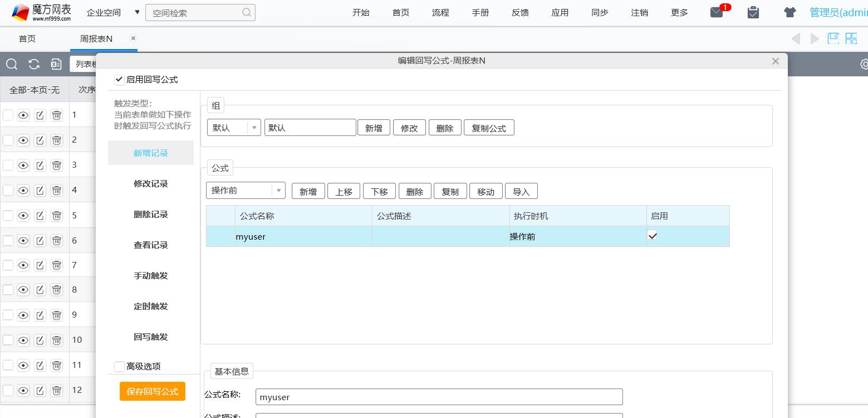This screenshot has width=868, height=418.
Task: Click the refresh icon in list toolbar
Action: point(34,64)
